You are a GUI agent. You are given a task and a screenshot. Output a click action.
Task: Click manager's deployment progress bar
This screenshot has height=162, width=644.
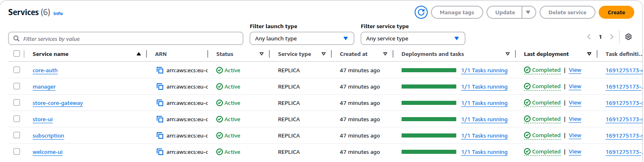429,87
